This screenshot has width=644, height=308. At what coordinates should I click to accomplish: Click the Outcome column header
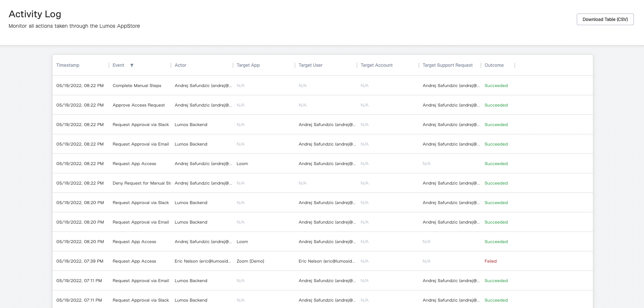click(x=494, y=65)
